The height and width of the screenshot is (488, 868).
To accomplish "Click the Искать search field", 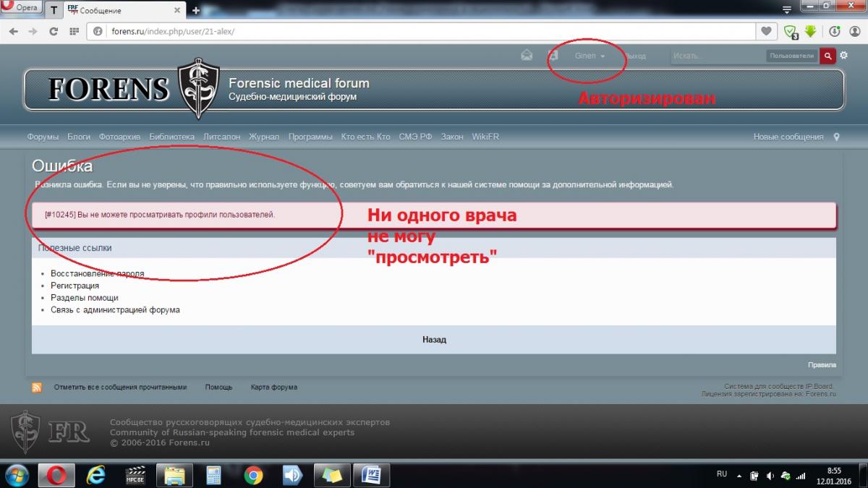I will click(717, 56).
